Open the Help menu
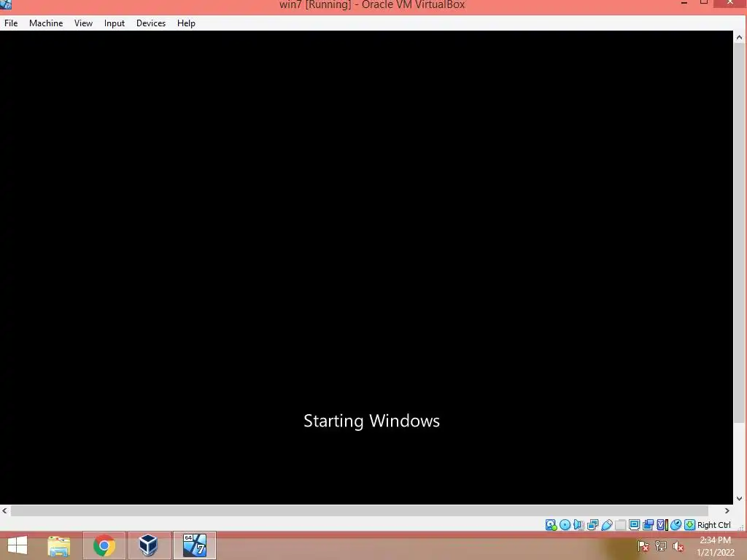Viewport: 747px width, 560px height. pyautogui.click(x=186, y=23)
